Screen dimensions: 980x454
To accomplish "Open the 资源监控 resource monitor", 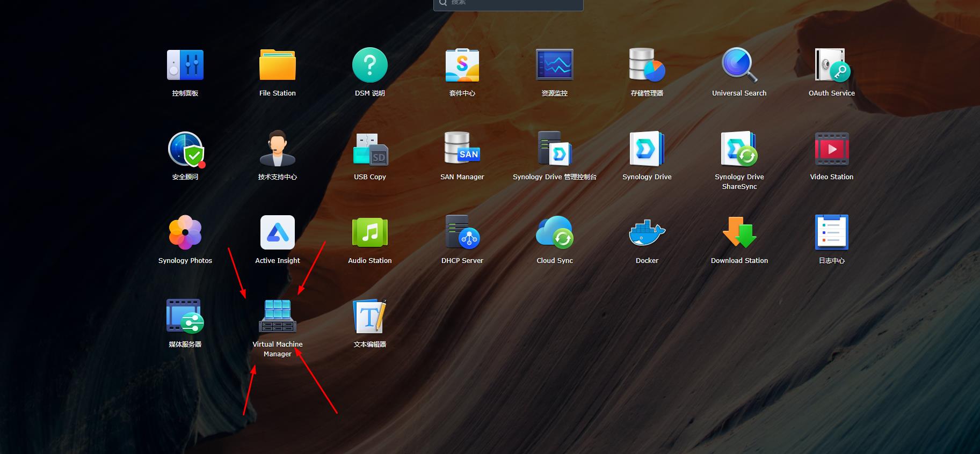I will [554, 65].
